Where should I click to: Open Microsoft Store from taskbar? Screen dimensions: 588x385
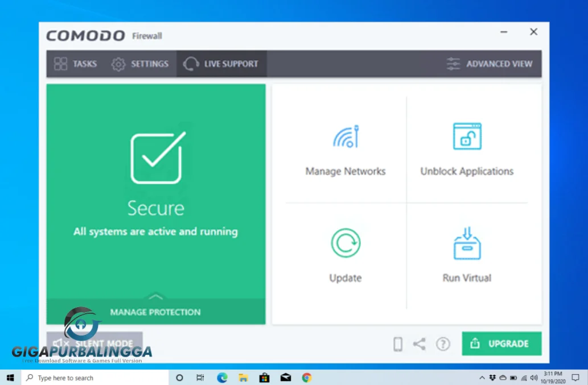(x=264, y=378)
